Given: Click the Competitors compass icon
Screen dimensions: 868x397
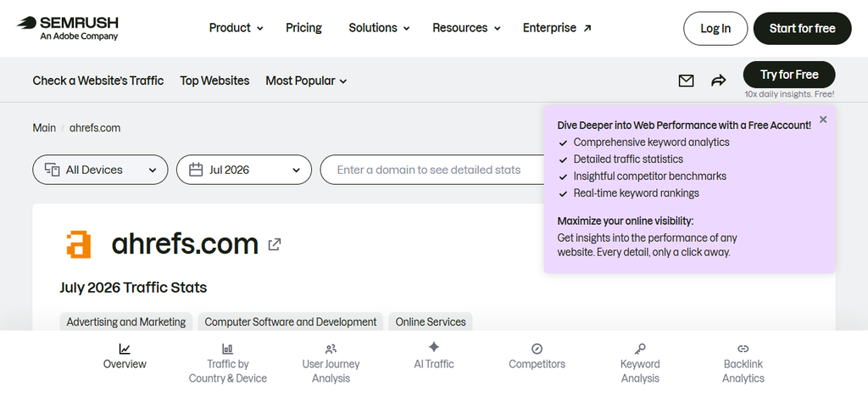Looking at the screenshot, I should tap(537, 349).
